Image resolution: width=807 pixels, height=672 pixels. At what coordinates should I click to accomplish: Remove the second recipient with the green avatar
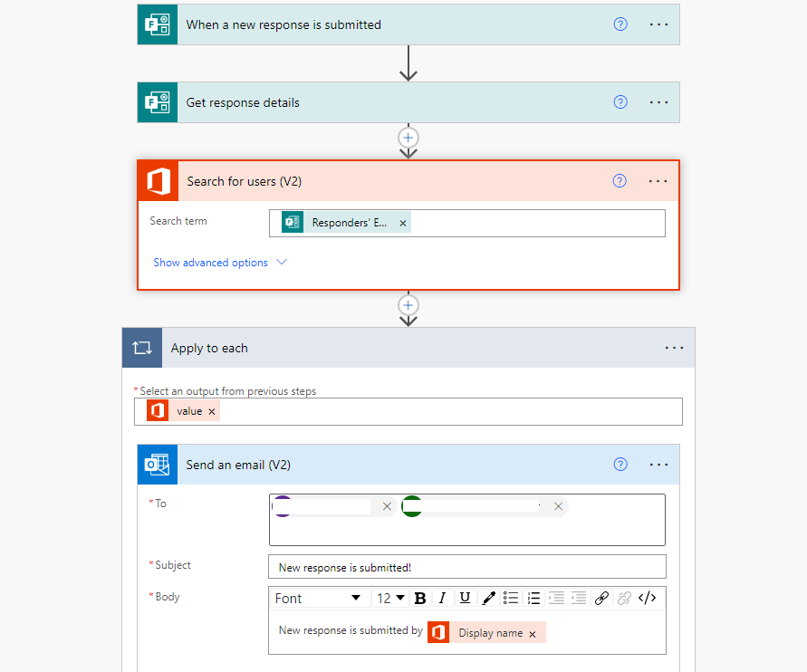558,506
